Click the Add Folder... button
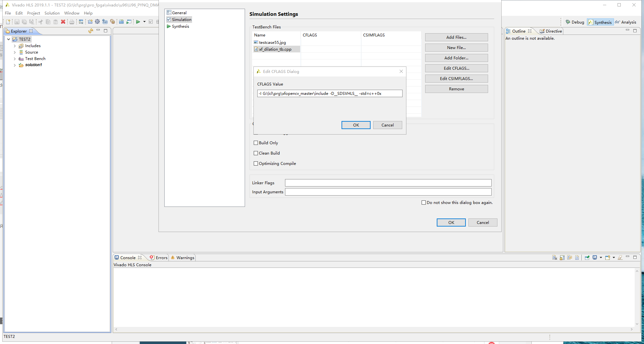Image resolution: width=644 pixels, height=344 pixels. pyautogui.click(x=456, y=58)
